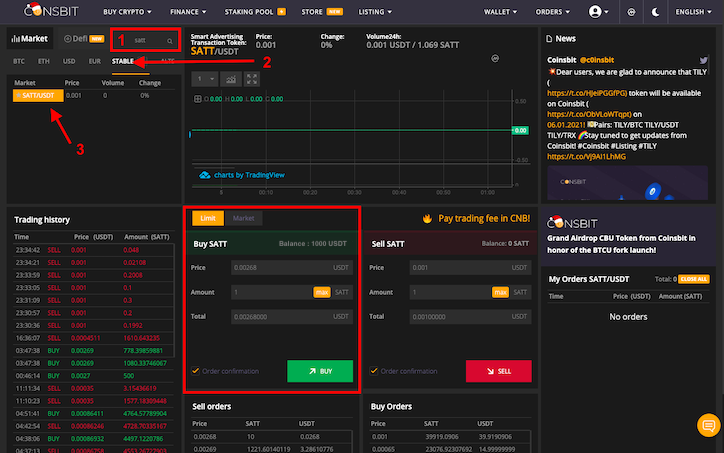
Task: Open English language selector
Action: [693, 12]
